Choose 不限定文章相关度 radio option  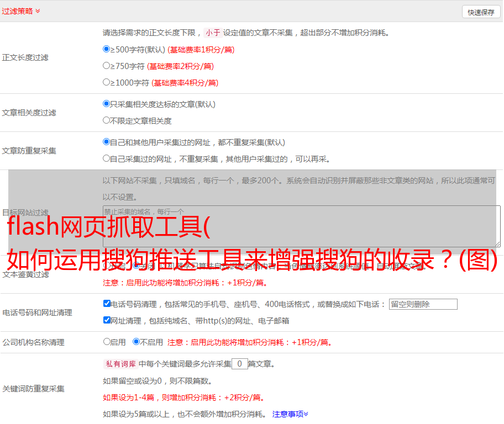pyautogui.click(x=107, y=120)
